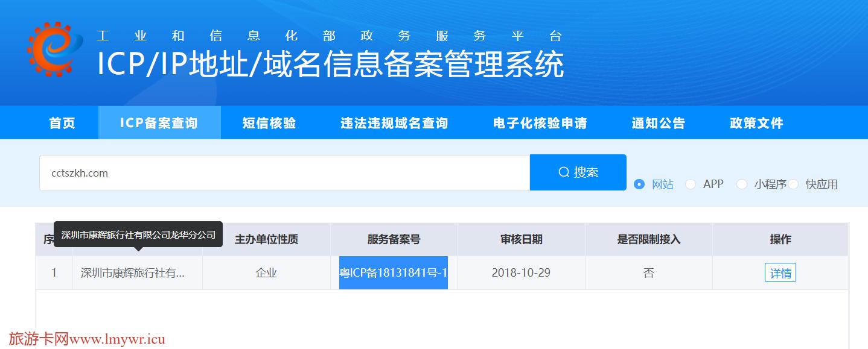Image resolution: width=868 pixels, height=349 pixels.
Task: Select the 小程序 radio button
Action: (x=741, y=185)
